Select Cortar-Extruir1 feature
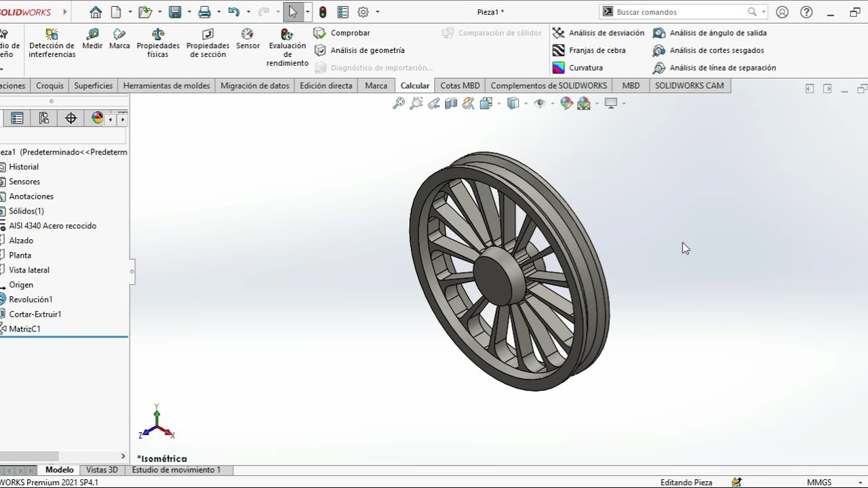The image size is (868, 488). click(35, 314)
